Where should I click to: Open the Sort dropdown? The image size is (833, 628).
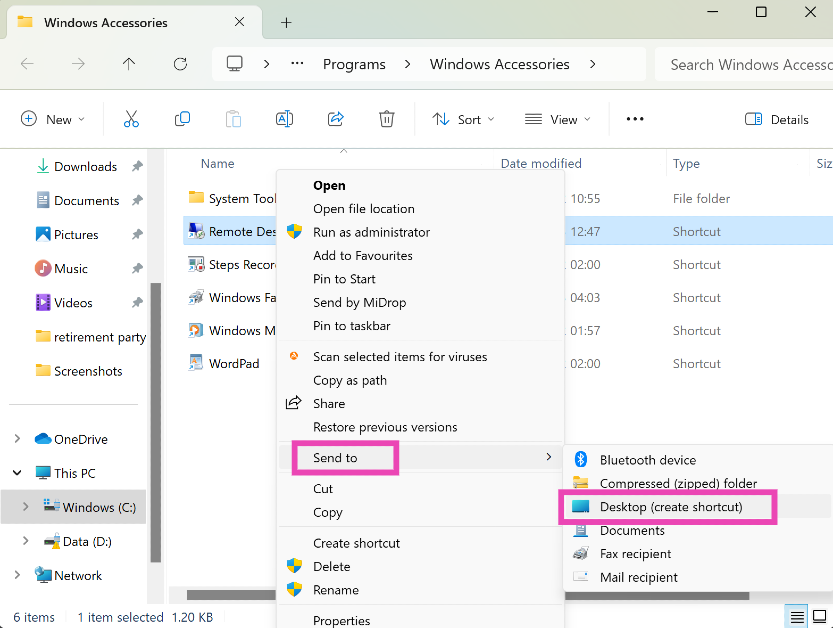pyautogui.click(x=463, y=119)
